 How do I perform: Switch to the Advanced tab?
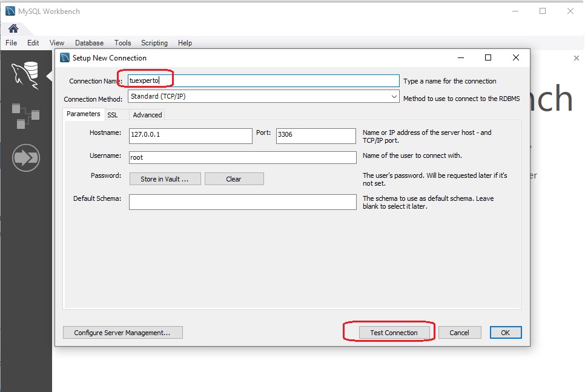147,115
